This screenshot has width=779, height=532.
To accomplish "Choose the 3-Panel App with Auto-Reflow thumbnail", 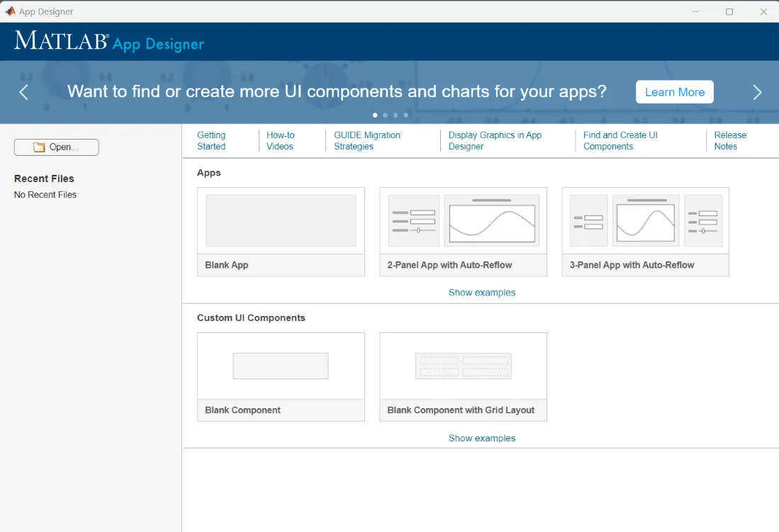I will click(645, 220).
